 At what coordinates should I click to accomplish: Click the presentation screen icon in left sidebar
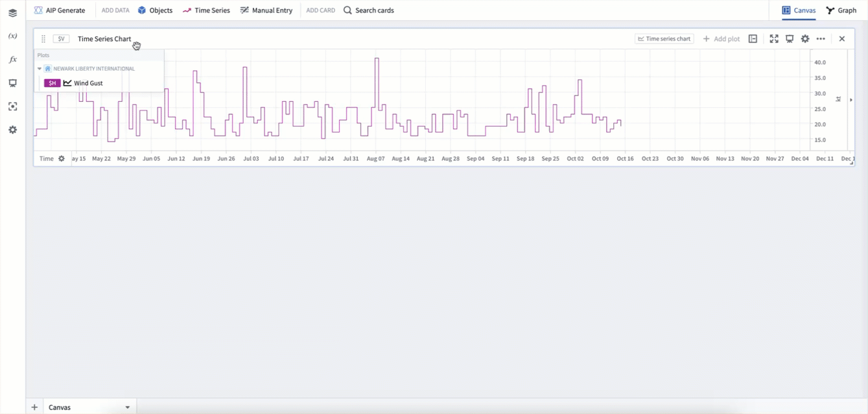tap(12, 82)
